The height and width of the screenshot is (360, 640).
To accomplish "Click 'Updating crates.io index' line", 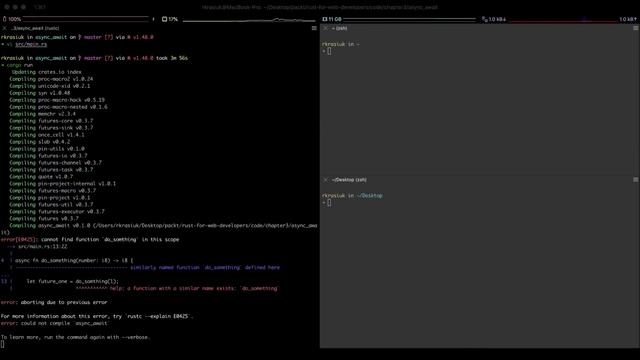I will point(47,72).
